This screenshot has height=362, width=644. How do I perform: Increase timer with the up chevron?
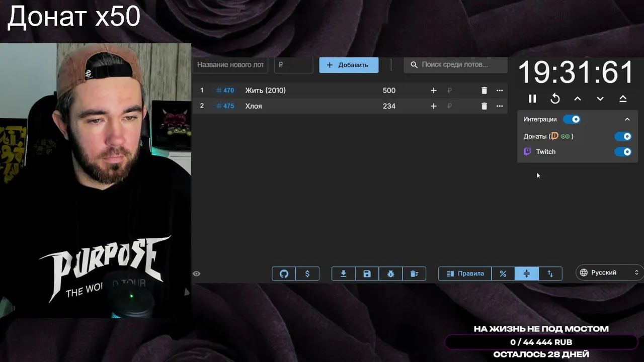click(x=578, y=99)
